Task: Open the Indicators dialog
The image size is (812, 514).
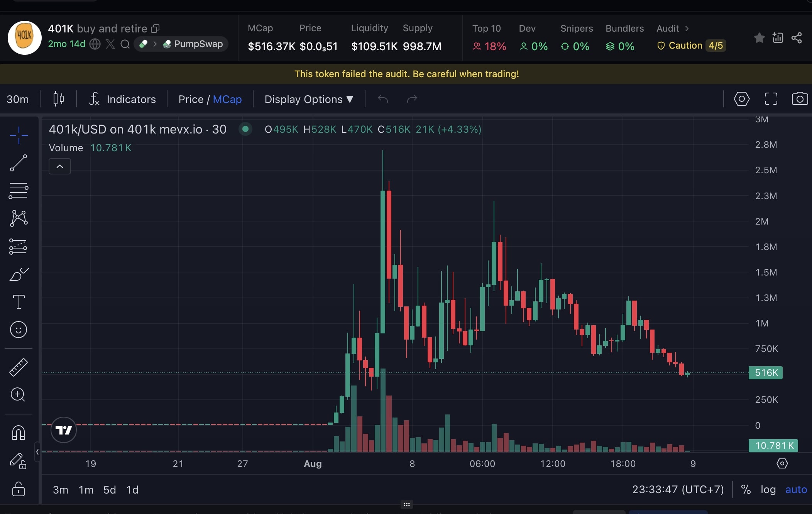Action: tap(122, 99)
